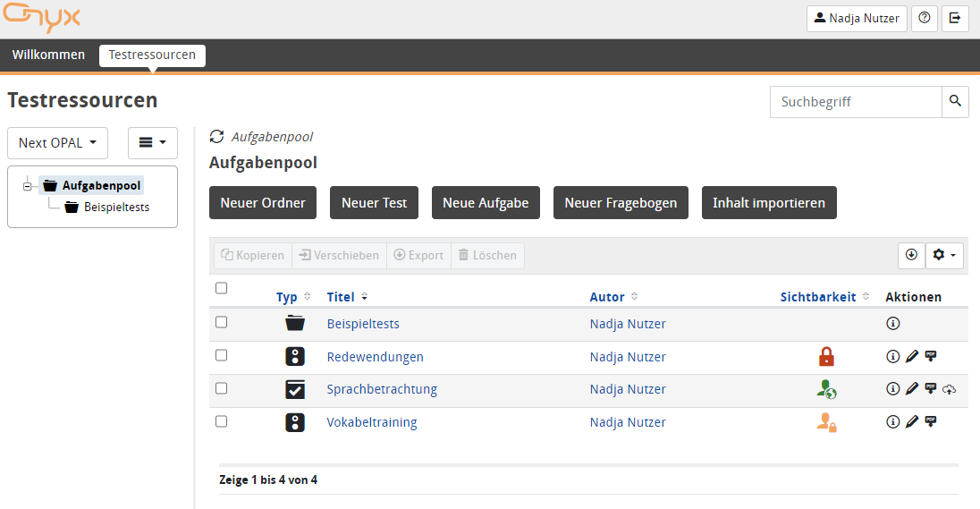Switch to the Willkommen tab
This screenshot has height=509, width=980.
click(x=49, y=55)
